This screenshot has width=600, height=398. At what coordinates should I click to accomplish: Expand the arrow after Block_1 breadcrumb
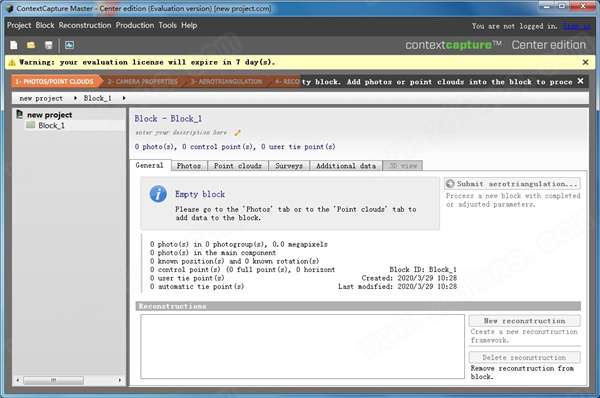point(124,98)
